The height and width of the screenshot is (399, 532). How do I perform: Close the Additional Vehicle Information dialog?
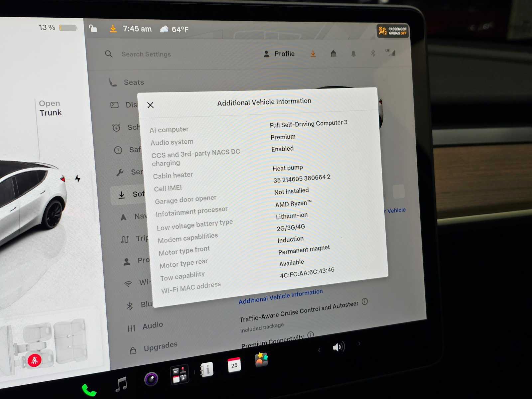coord(150,105)
